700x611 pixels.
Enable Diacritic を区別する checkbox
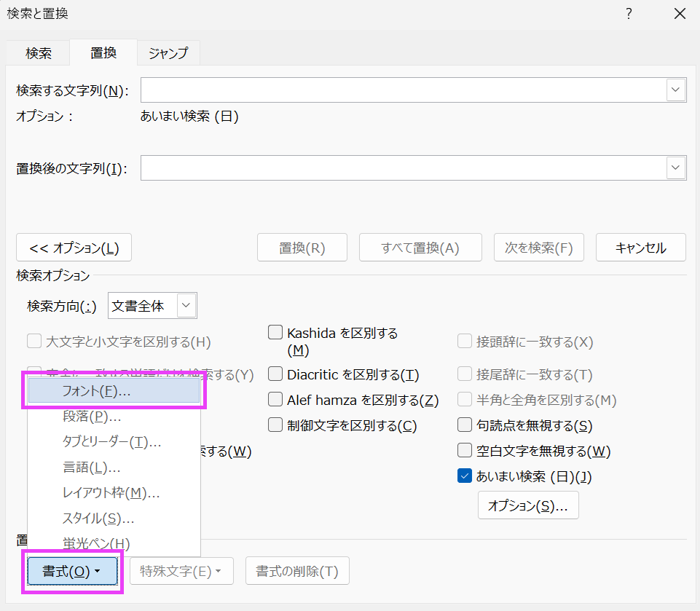tap(275, 375)
